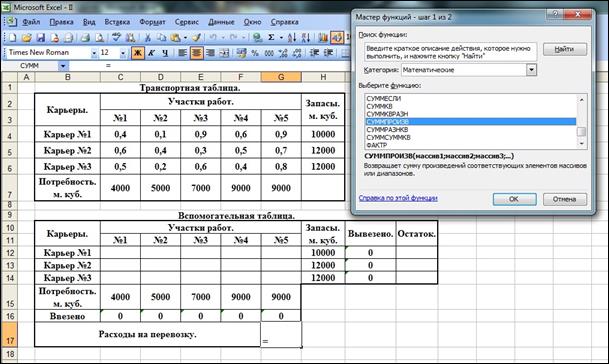609x364 pixels.
Task: Align text right in the cell
Action: click(210, 52)
